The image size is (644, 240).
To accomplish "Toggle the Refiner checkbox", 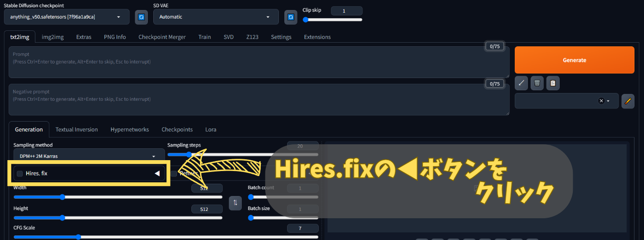I will click(174, 173).
